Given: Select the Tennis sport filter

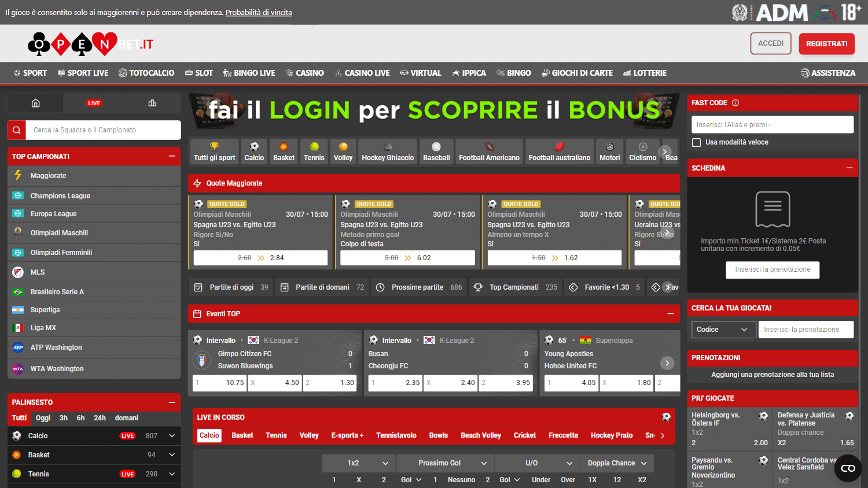Looking at the screenshot, I should [x=314, y=151].
